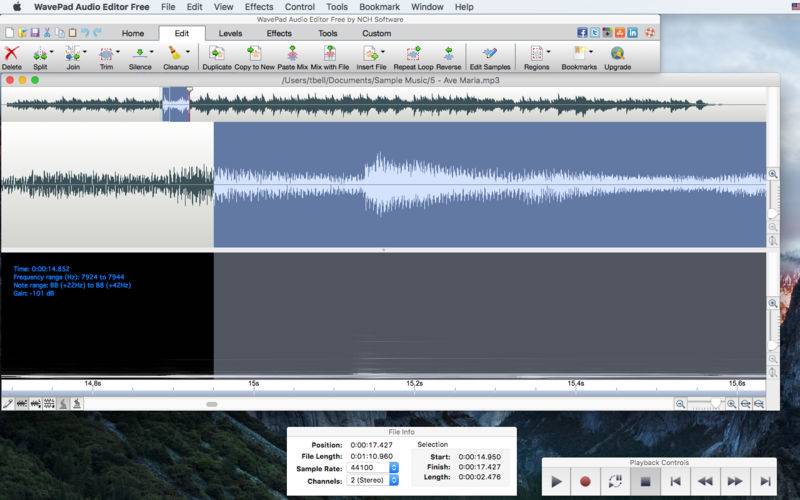The width and height of the screenshot is (800, 500).
Task: Switch to the Effects ribbon tab
Action: (279, 33)
